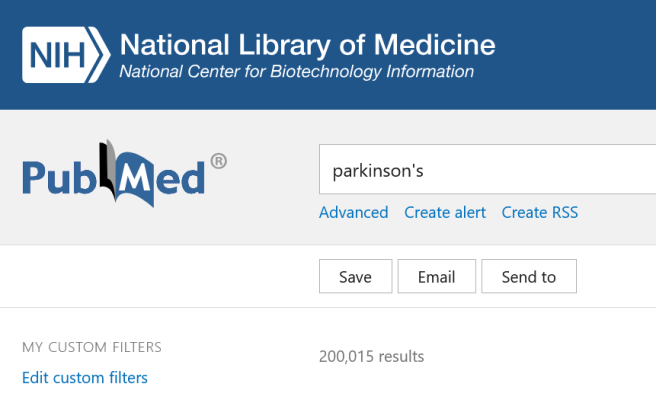Click the NIH logo badge
This screenshot has height=403, width=656.
click(66, 55)
